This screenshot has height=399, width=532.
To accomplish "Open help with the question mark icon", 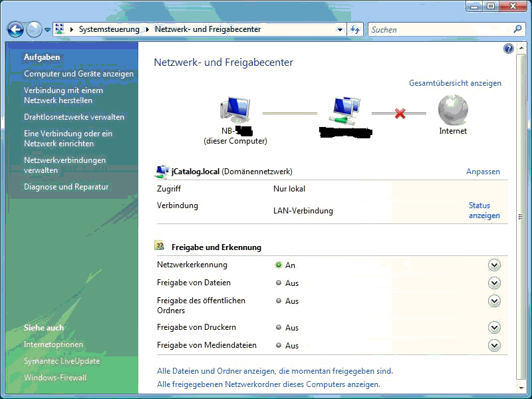I will [508, 49].
